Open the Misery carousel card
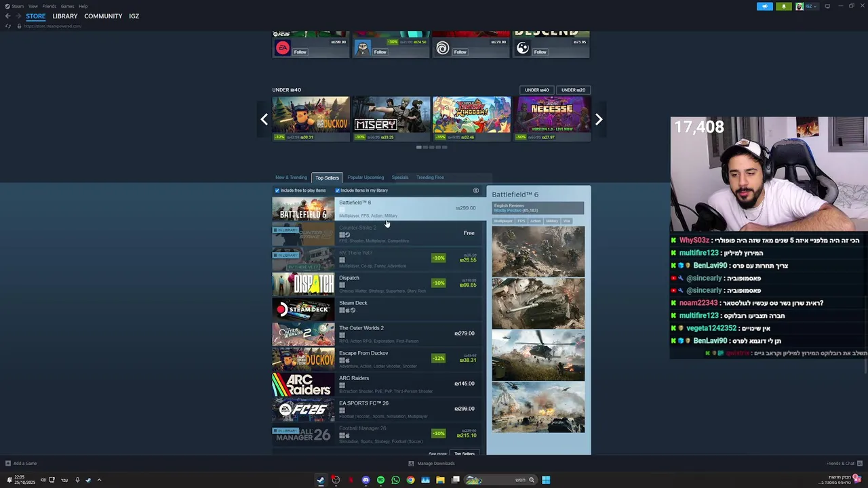This screenshot has height=488, width=868. [x=391, y=119]
